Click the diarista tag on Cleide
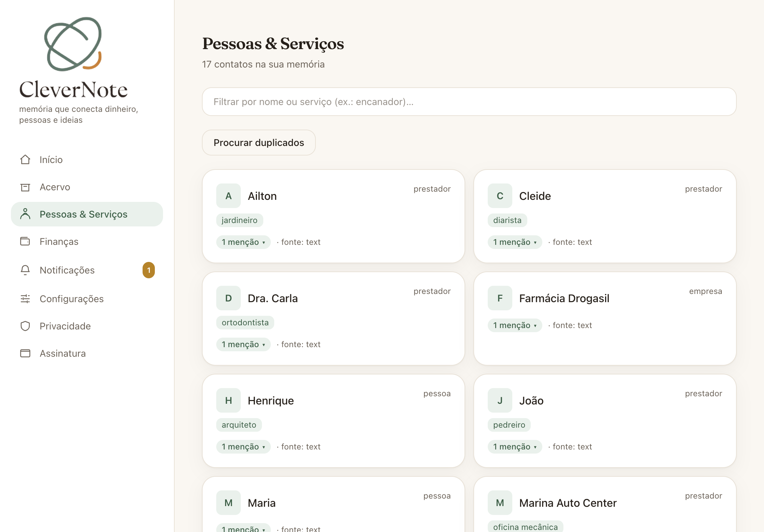 (508, 220)
